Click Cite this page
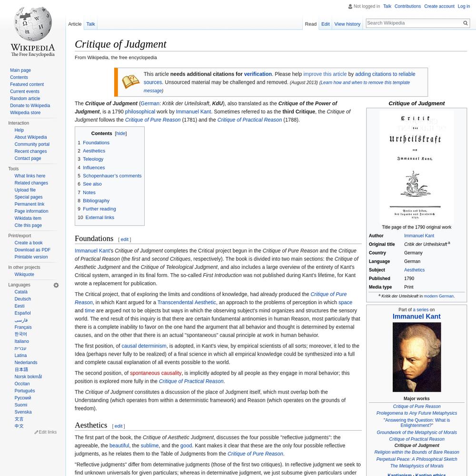Image resolution: width=476 pixels, height=476 pixels. (x=28, y=225)
